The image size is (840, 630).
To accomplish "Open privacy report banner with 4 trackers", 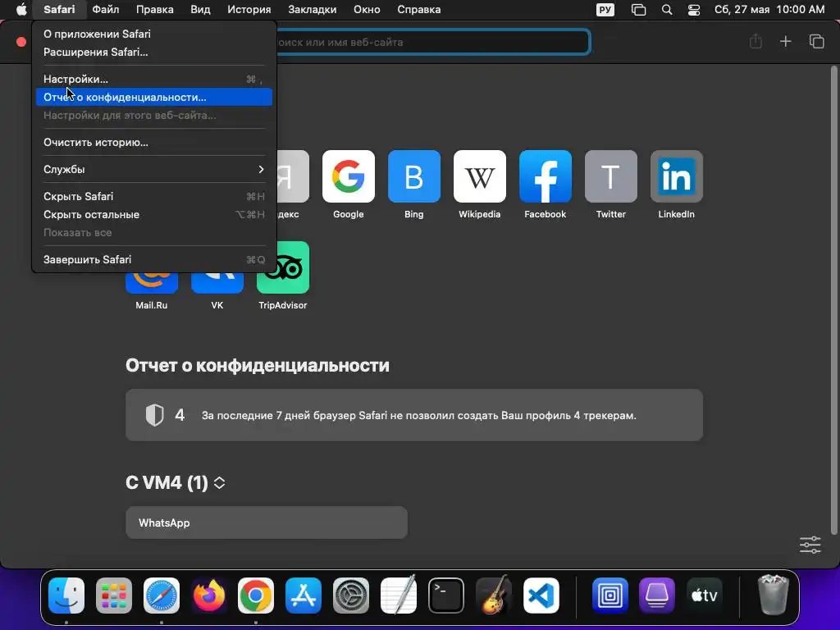I will click(x=414, y=415).
